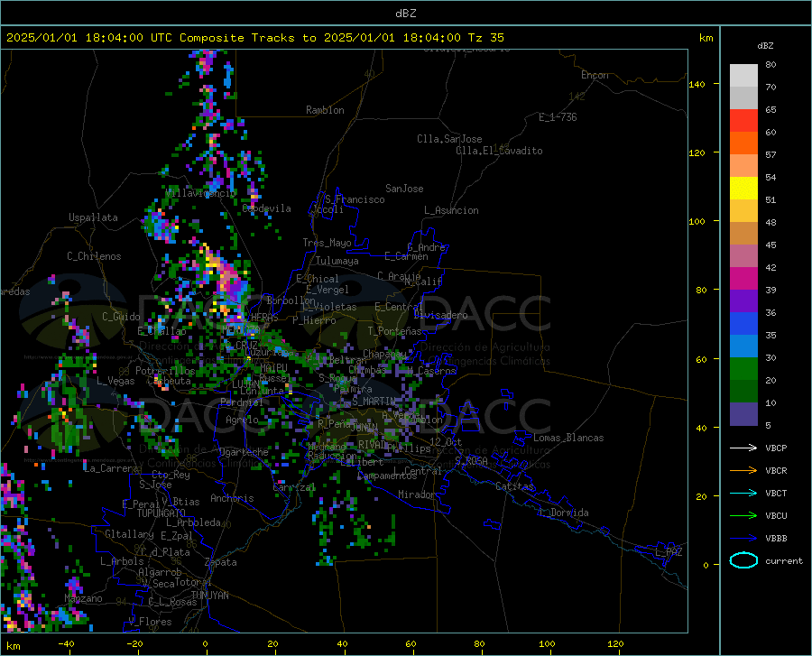
Task: Select the purple 36-39 dBZ swatch
Action: [x=743, y=301]
